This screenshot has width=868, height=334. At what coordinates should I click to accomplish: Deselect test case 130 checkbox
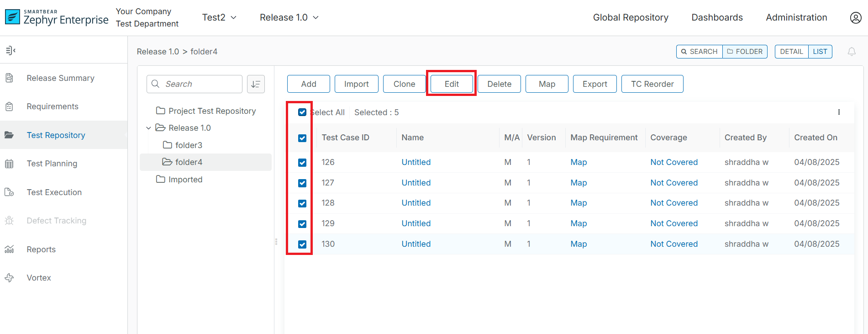302,244
